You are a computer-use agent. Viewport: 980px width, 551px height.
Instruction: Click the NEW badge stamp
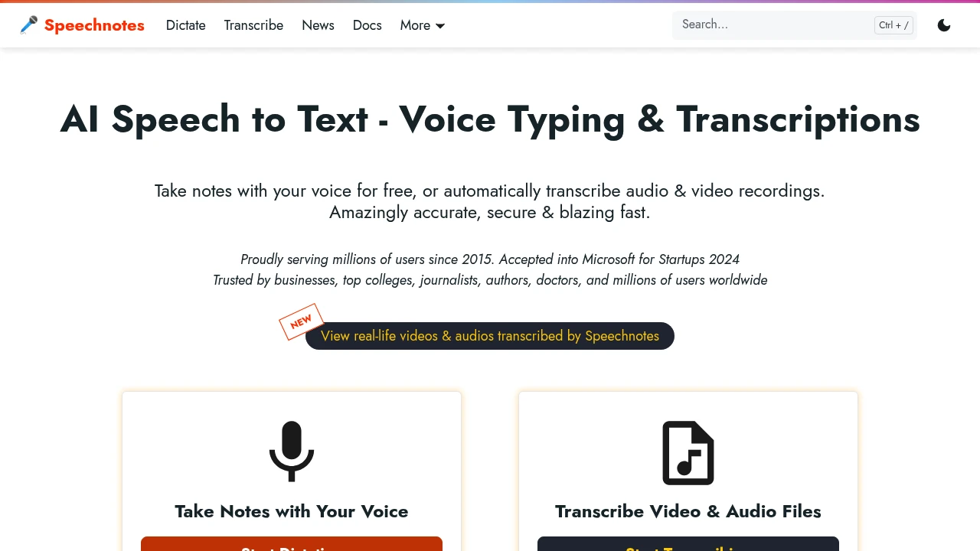[x=301, y=321]
